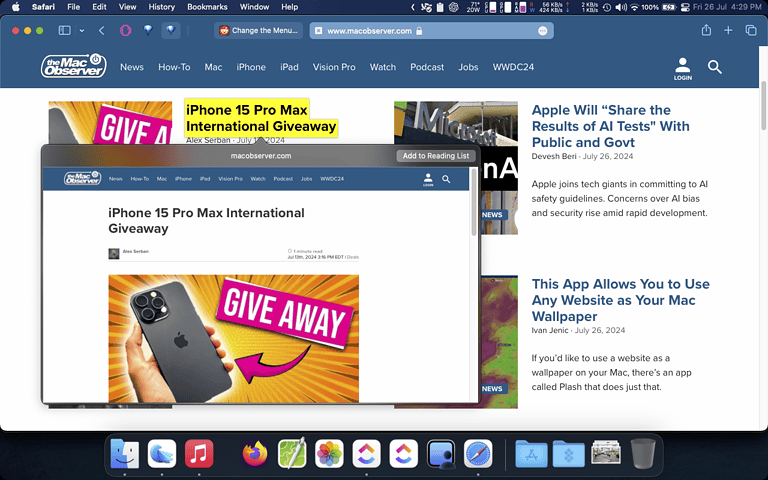Viewport: 768px width, 480px height.
Task: Open a new tab with plus icon
Action: pos(728,31)
